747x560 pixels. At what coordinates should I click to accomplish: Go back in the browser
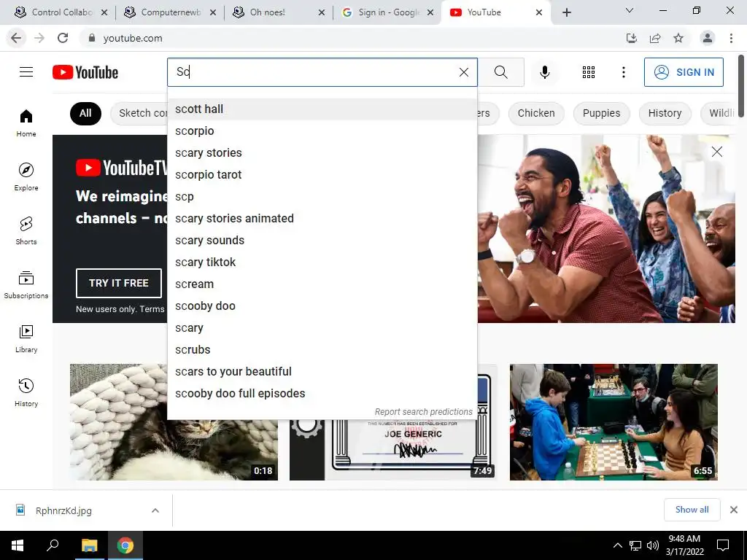click(x=16, y=38)
